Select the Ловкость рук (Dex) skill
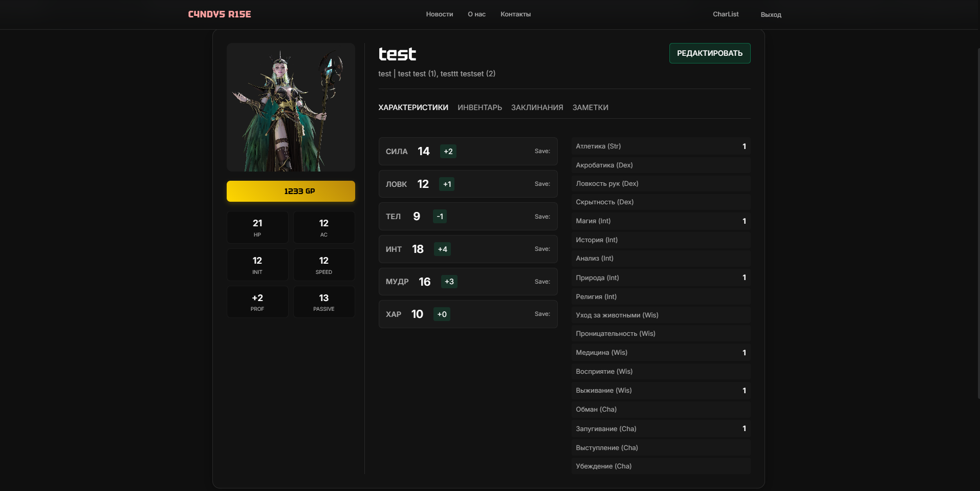The height and width of the screenshot is (491, 980). tap(661, 183)
